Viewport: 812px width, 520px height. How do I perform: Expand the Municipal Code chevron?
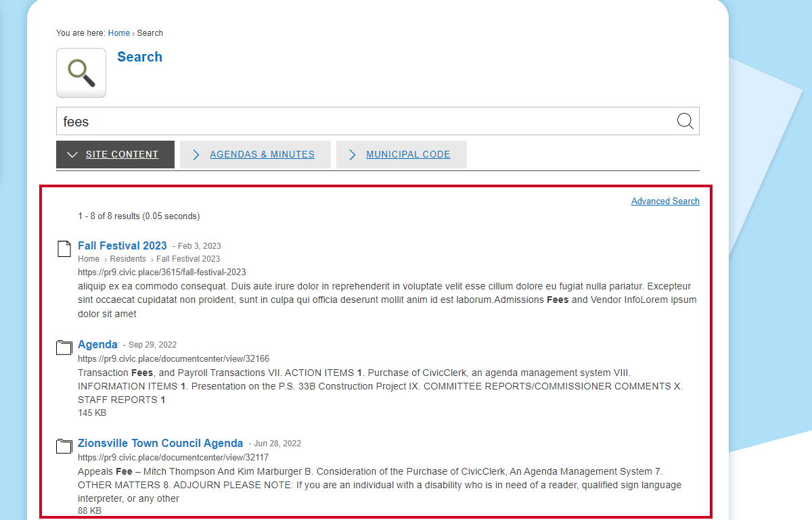[353, 155]
